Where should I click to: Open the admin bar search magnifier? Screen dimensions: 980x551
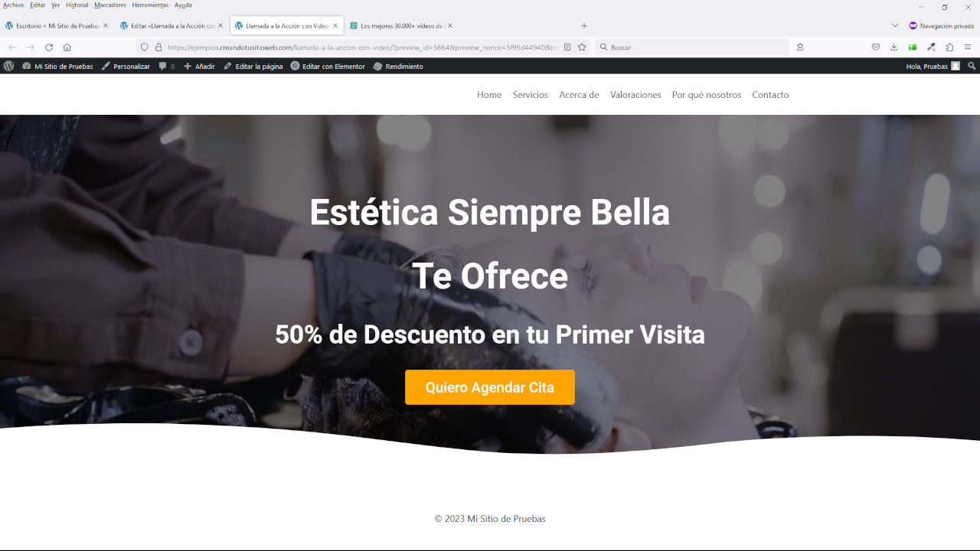(972, 67)
